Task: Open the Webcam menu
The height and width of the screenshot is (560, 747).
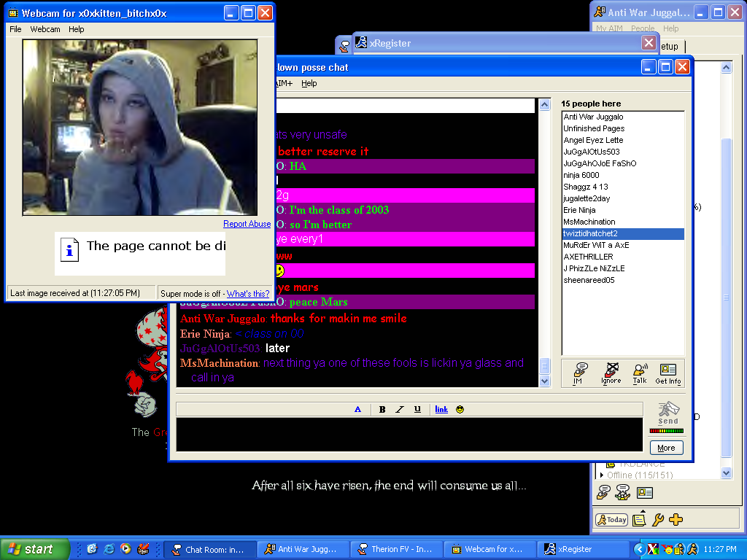Action: coord(45,29)
